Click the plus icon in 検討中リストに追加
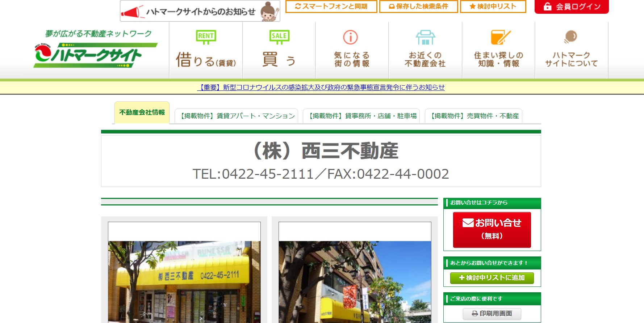The width and height of the screenshot is (644, 323). click(x=462, y=278)
